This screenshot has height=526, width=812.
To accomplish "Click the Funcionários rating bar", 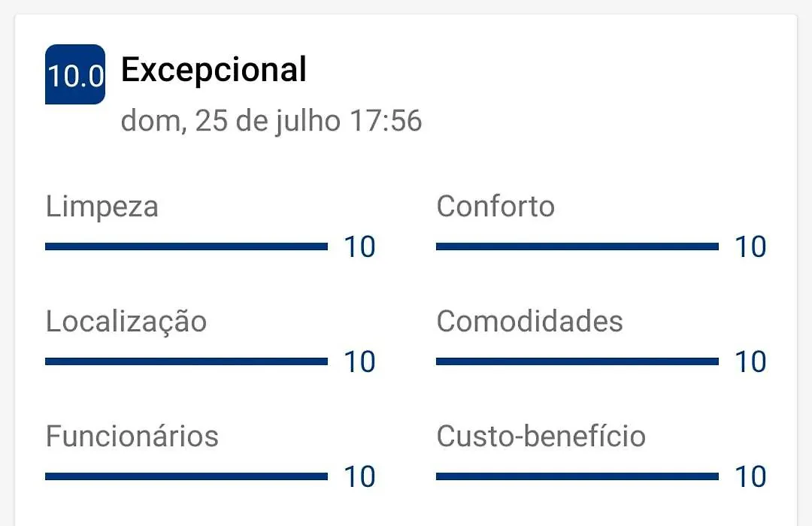I will (x=186, y=476).
